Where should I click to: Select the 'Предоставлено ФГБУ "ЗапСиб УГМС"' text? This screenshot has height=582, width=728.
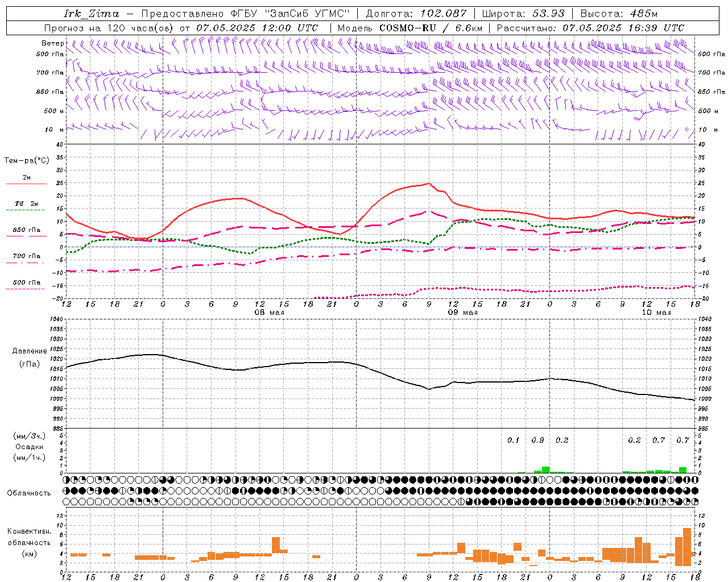click(x=245, y=14)
